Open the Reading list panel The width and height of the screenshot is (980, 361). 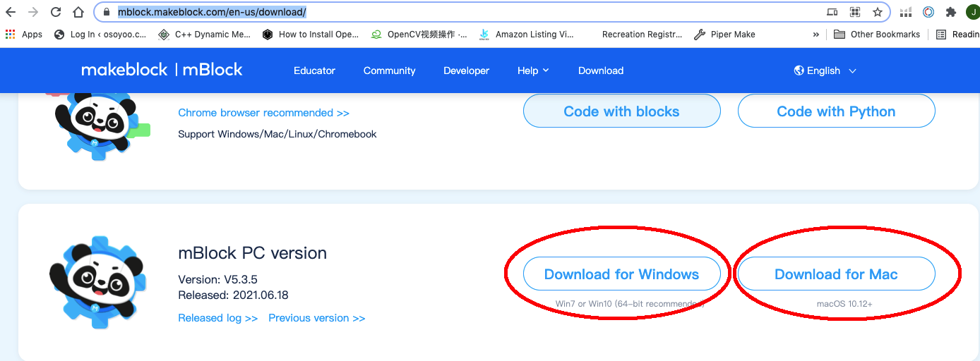point(957,34)
